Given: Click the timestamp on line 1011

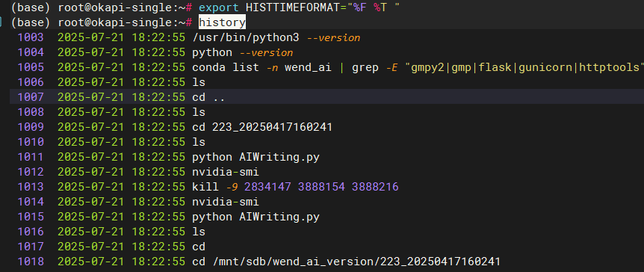Looking at the screenshot, I should coord(121,158).
